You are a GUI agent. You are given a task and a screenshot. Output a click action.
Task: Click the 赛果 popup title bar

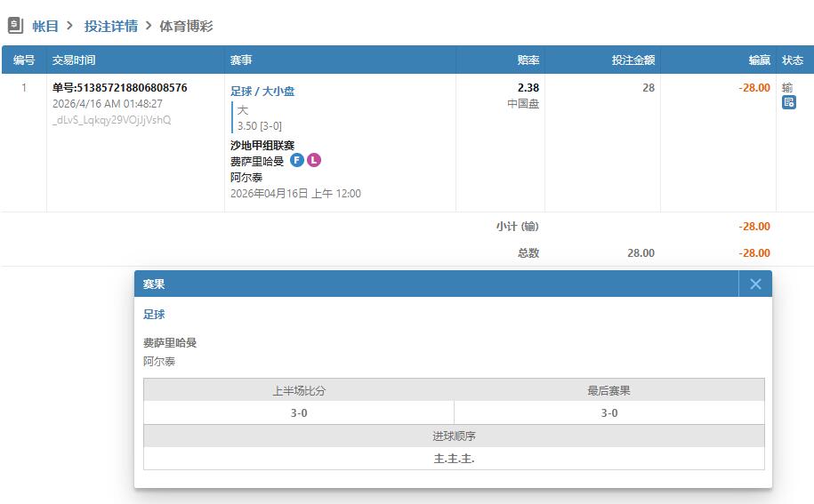tap(436, 284)
